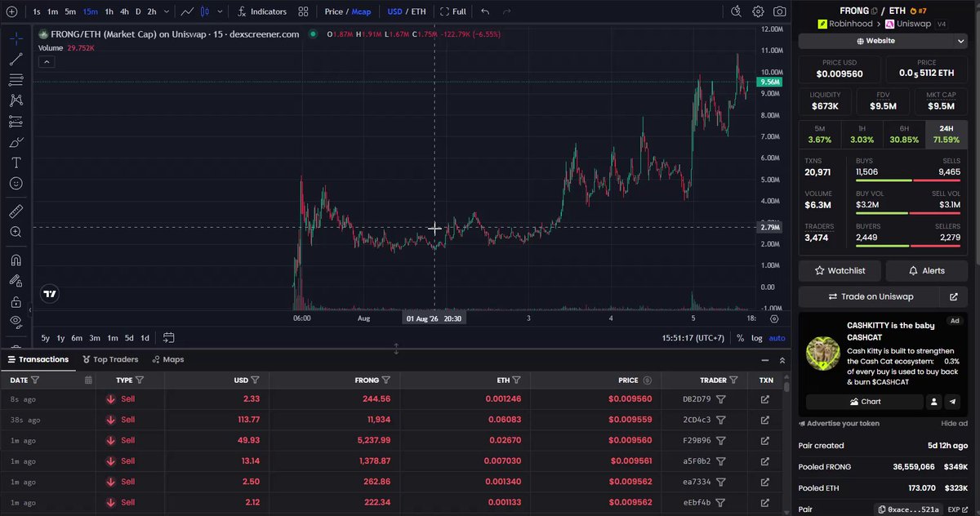Screen dimensions: 980x516
Task: Filter transactions by trader DB2D79
Action: coord(721,399)
